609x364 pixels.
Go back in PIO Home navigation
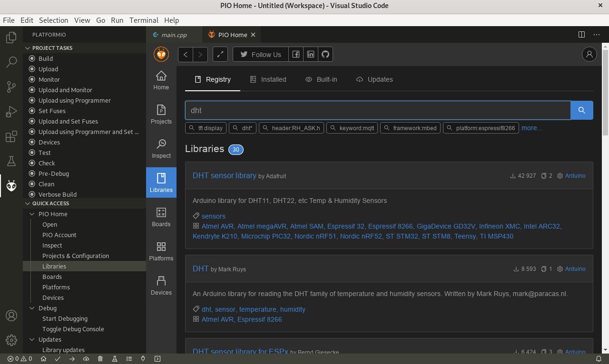point(186,54)
